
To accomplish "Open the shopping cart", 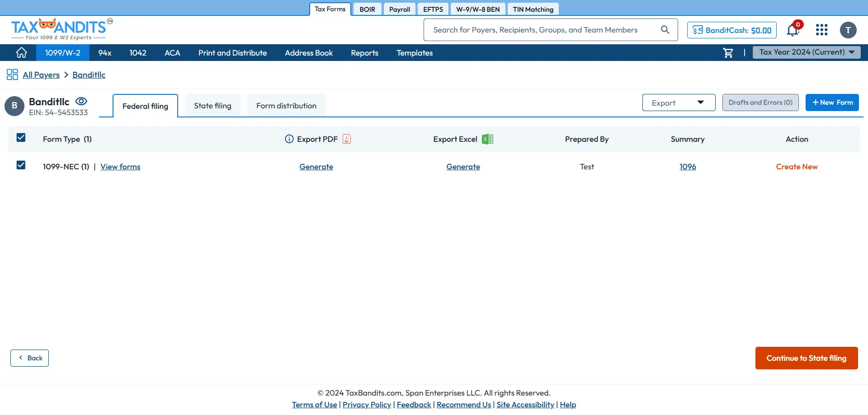I will 728,53.
